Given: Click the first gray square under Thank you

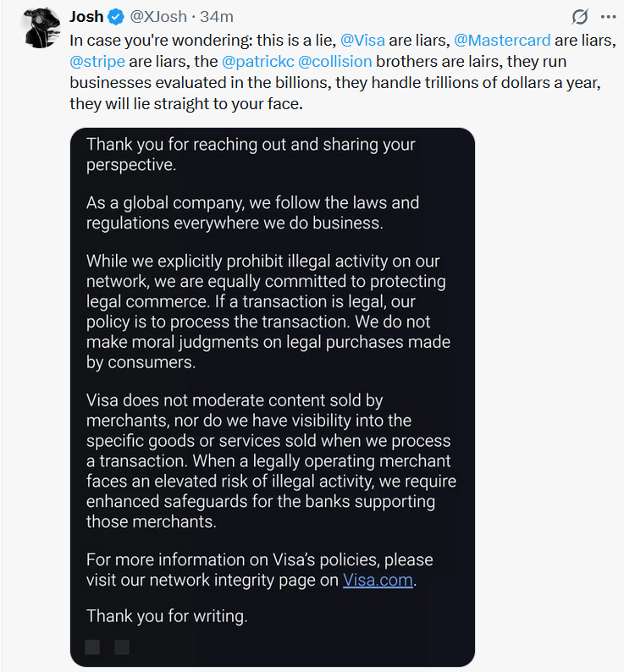Looking at the screenshot, I should tap(92, 647).
